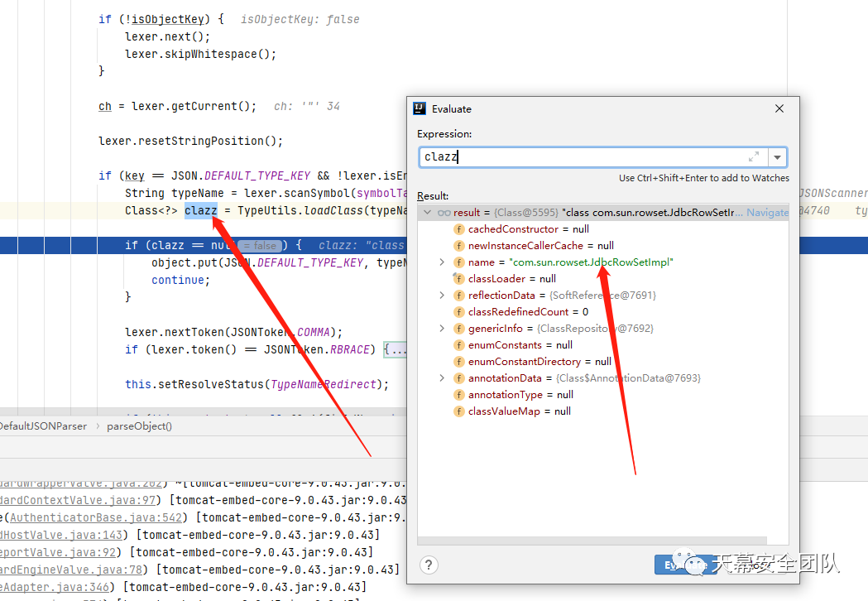Click the field icon next to name
The height and width of the screenshot is (601, 868).
[x=458, y=262]
